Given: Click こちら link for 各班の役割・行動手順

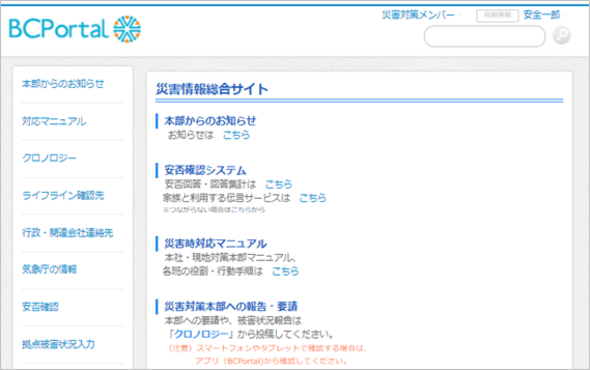Looking at the screenshot, I should click(285, 271).
